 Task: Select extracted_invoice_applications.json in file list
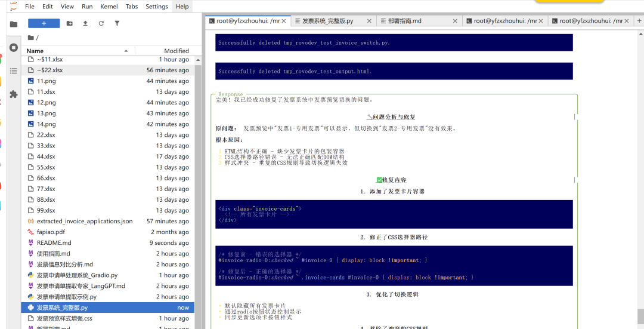85,222
